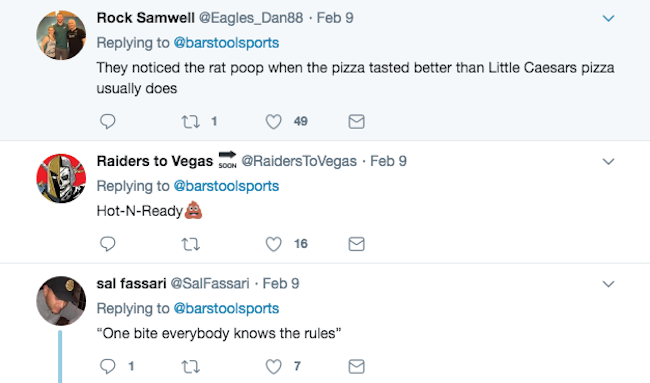Reply to sal fassari's One bite tweet

[x=108, y=366]
